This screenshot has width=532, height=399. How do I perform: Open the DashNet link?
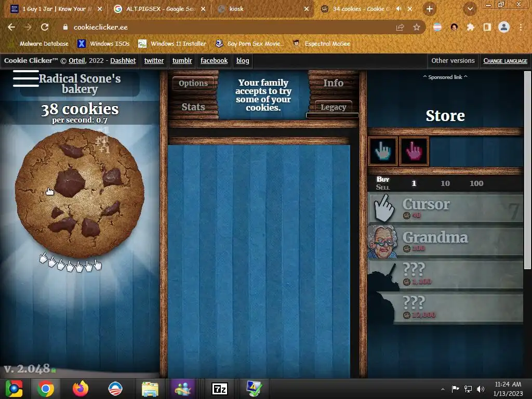click(123, 60)
